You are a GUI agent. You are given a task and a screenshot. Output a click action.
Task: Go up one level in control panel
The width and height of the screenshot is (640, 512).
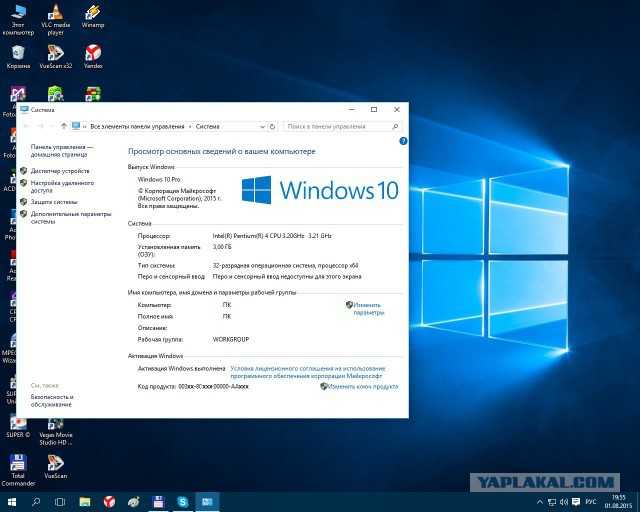pos(64,126)
